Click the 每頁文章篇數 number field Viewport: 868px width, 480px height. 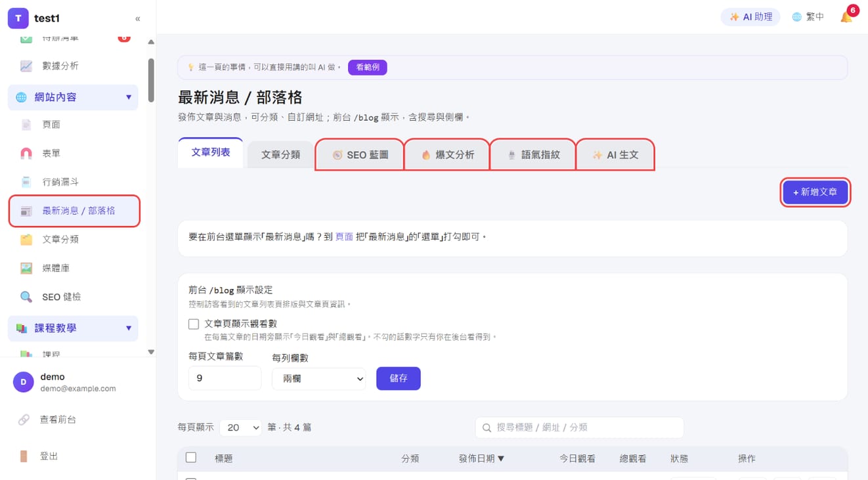click(225, 379)
